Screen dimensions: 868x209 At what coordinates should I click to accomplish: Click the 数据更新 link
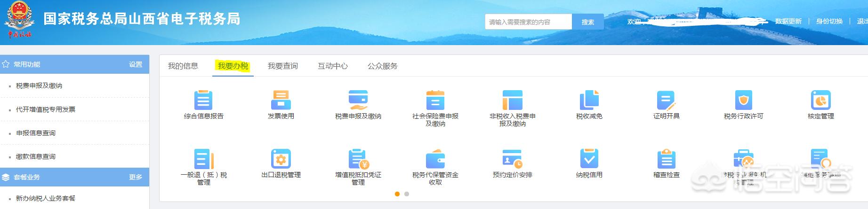(x=788, y=21)
